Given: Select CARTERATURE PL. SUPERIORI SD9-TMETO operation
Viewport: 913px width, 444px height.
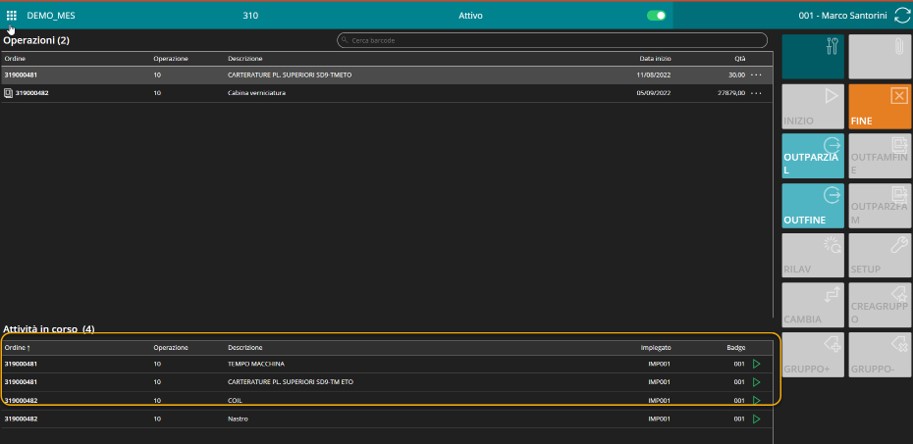Looking at the screenshot, I should (x=387, y=75).
